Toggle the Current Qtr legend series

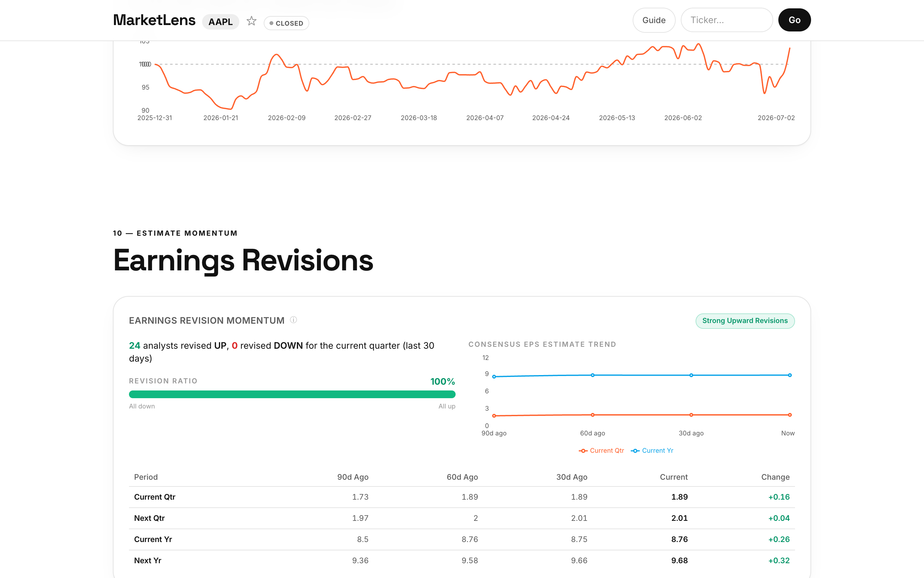tap(601, 450)
